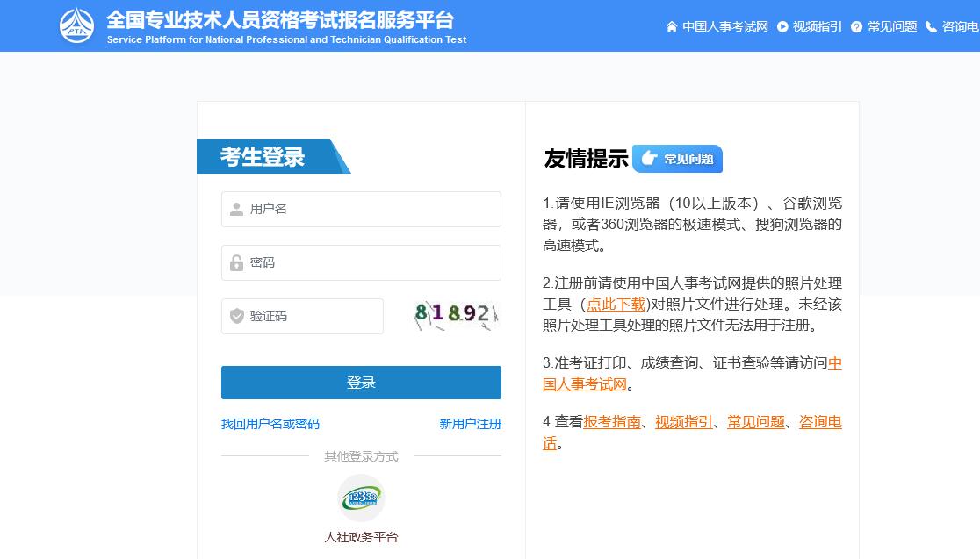Open the 新用户注册 link

click(470, 424)
